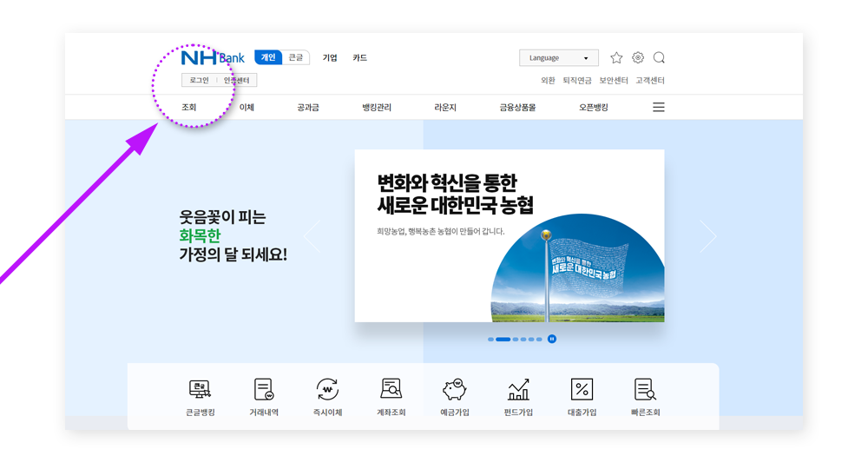Select the last banner slide dot
The height and width of the screenshot is (469, 868).
pos(539,340)
